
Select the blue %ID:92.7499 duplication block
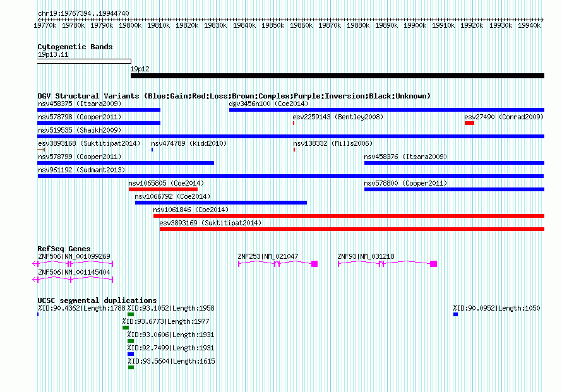click(x=131, y=354)
